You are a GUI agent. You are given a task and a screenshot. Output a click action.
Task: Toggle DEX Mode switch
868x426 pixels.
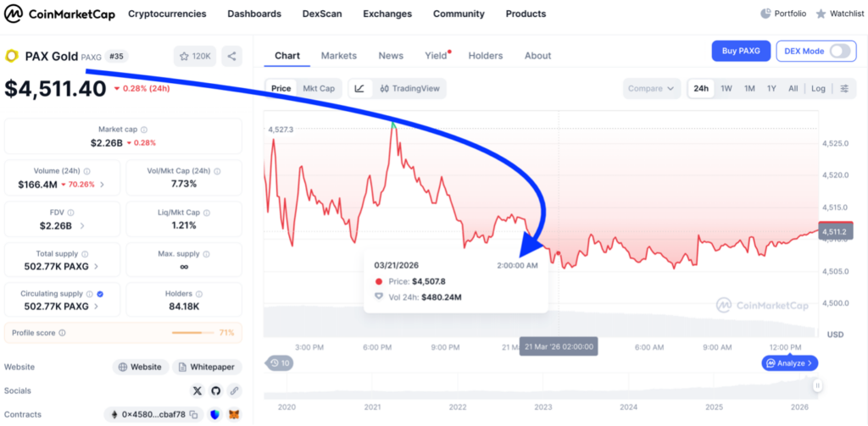839,51
